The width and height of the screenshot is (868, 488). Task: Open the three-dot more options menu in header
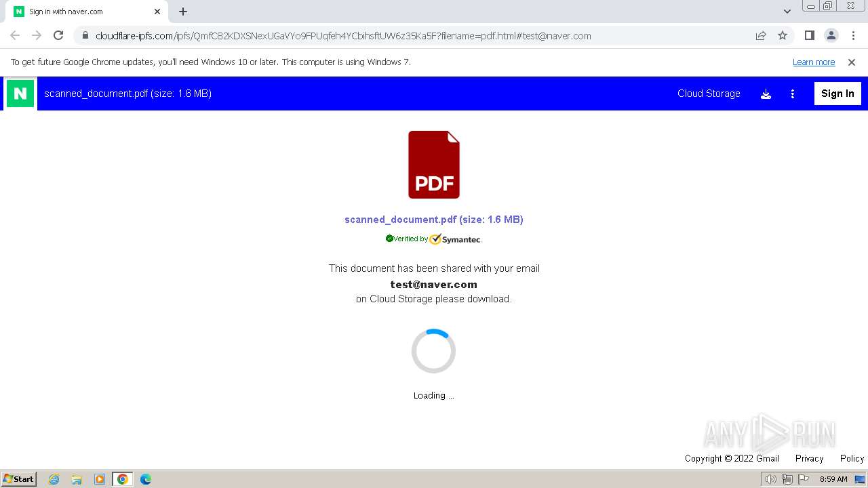[x=792, y=94]
